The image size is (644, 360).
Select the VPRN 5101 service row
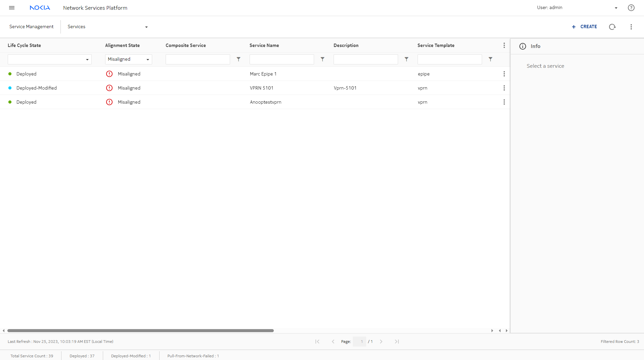[261, 88]
